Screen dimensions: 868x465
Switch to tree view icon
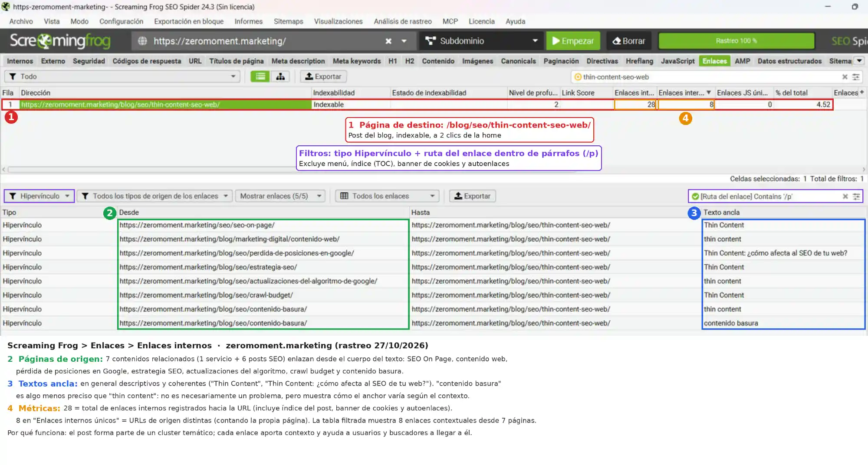[280, 76]
